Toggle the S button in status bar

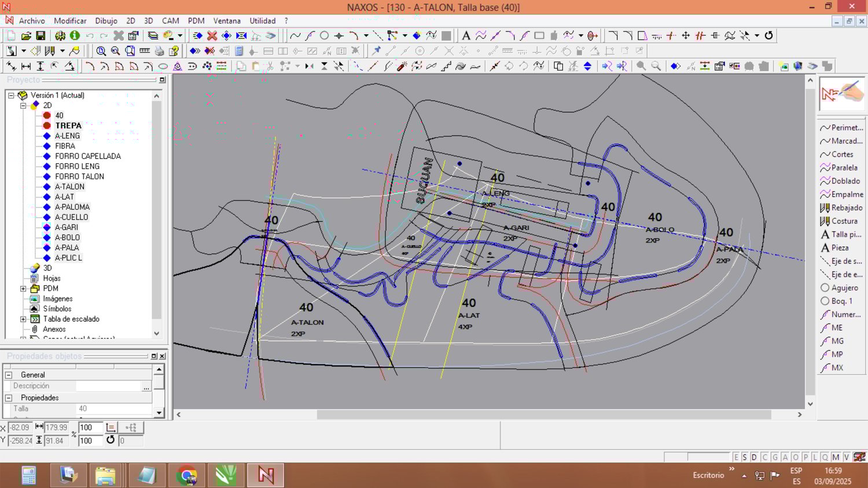[x=745, y=457]
